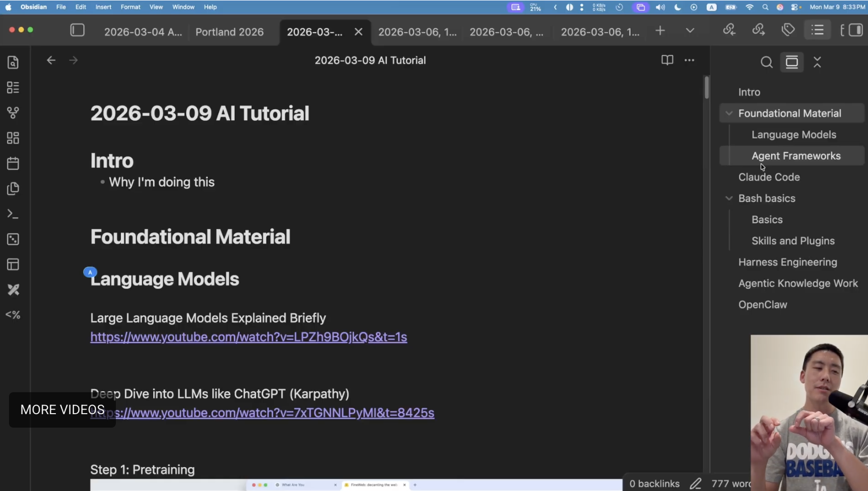This screenshot has height=491, width=868.
Task: Toggle the right sidebar panel
Action: tap(855, 30)
